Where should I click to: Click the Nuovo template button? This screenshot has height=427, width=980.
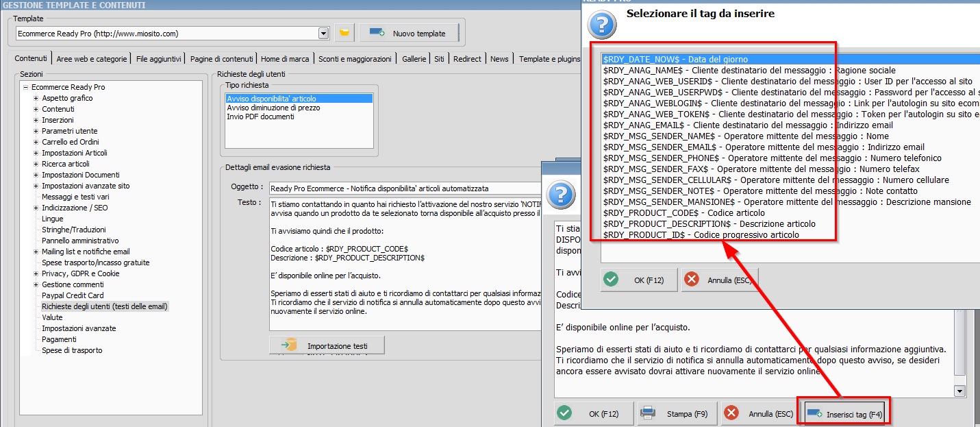(407, 33)
